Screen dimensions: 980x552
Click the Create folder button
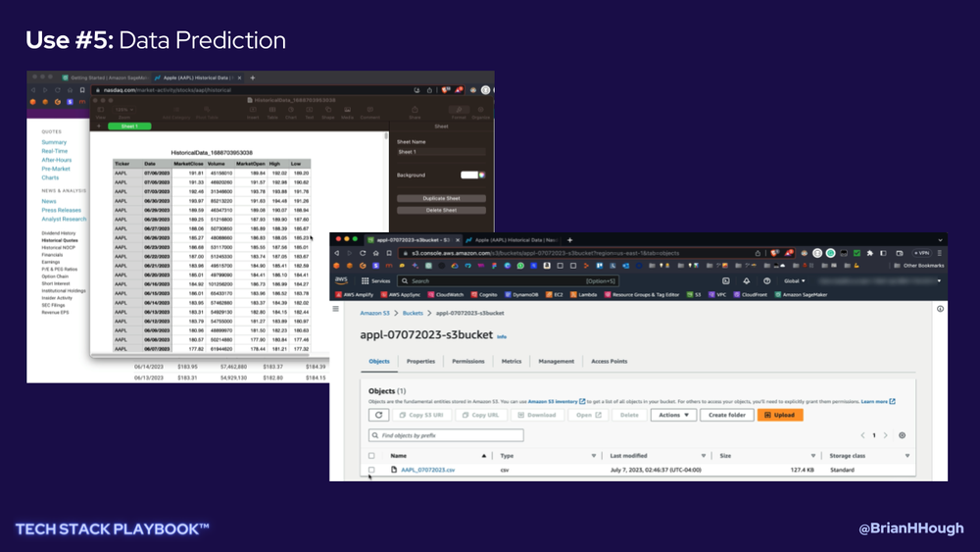[727, 415]
